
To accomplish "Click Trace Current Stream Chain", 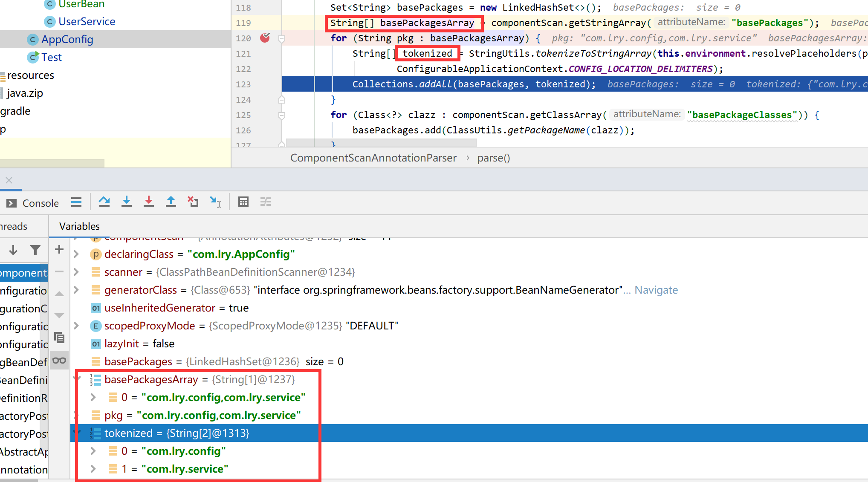I will coord(266,202).
